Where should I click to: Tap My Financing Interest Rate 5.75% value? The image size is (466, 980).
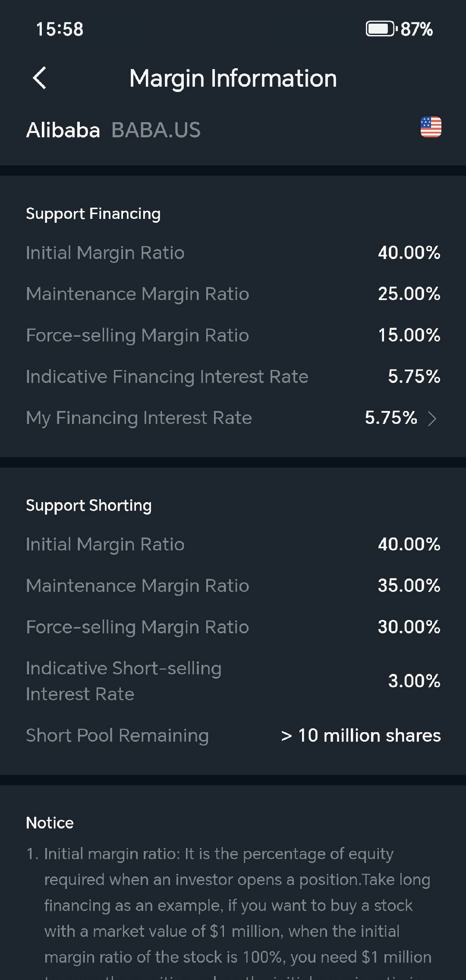(x=391, y=417)
